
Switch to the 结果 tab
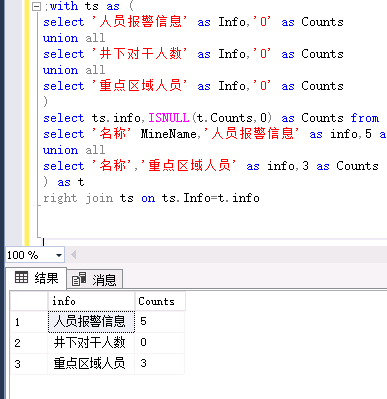point(36,278)
